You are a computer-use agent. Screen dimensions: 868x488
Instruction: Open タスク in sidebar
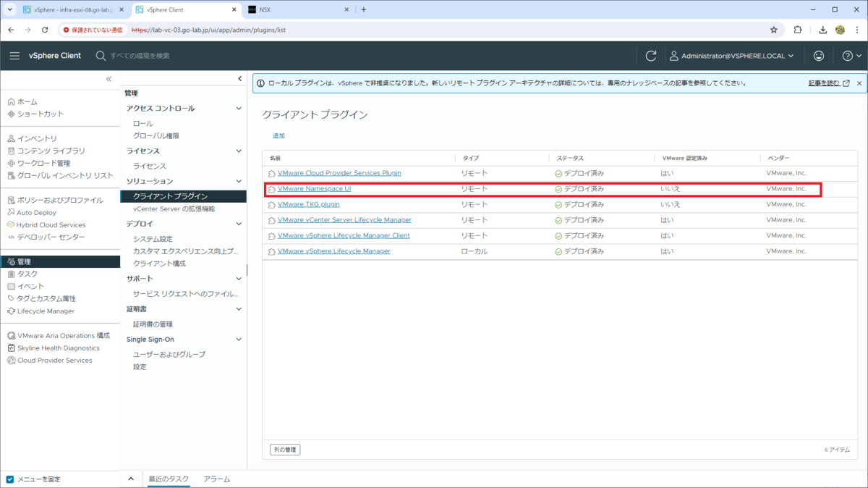(x=27, y=274)
